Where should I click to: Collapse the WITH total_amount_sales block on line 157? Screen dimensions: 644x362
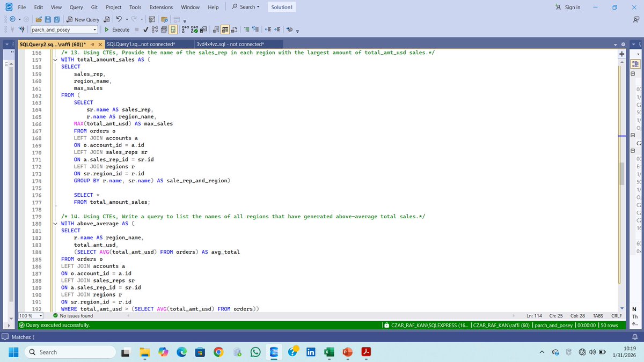pyautogui.click(x=56, y=60)
